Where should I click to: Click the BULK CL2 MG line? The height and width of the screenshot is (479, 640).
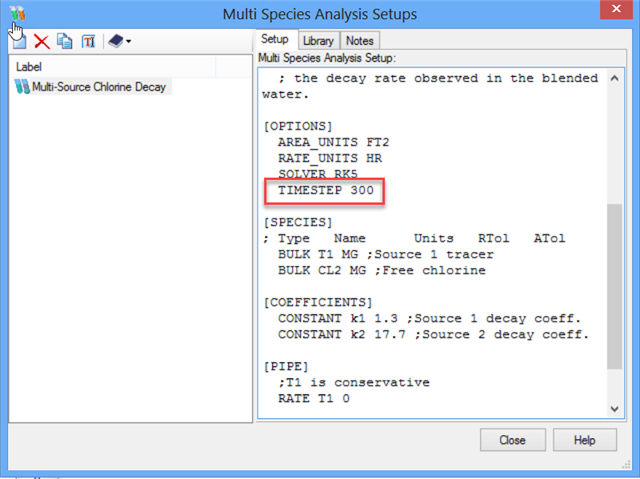[x=382, y=271]
